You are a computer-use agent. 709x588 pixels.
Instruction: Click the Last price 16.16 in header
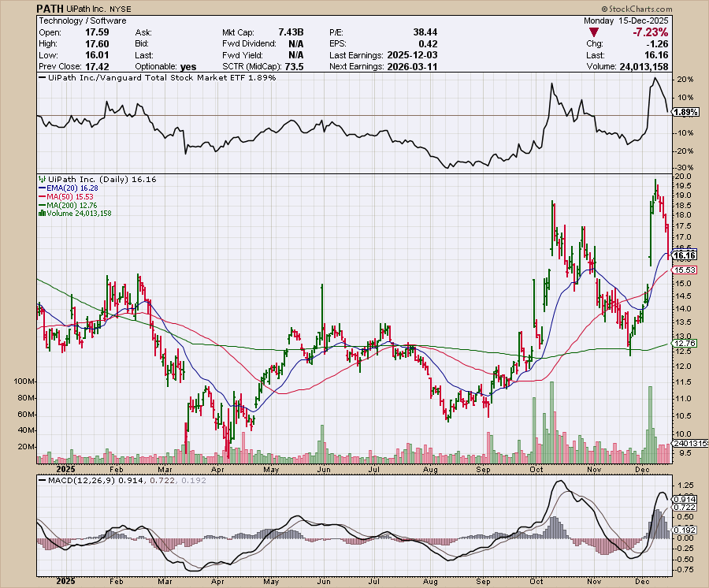coord(656,55)
